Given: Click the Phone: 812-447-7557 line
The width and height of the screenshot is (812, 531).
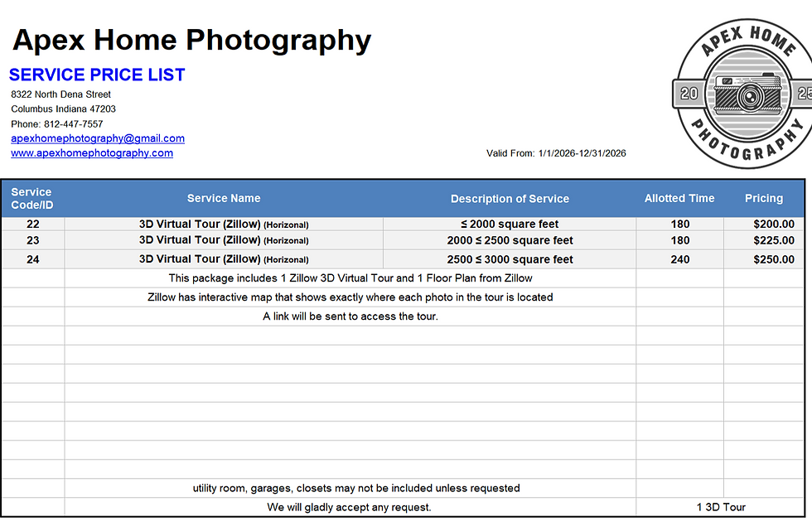Looking at the screenshot, I should (x=57, y=124).
